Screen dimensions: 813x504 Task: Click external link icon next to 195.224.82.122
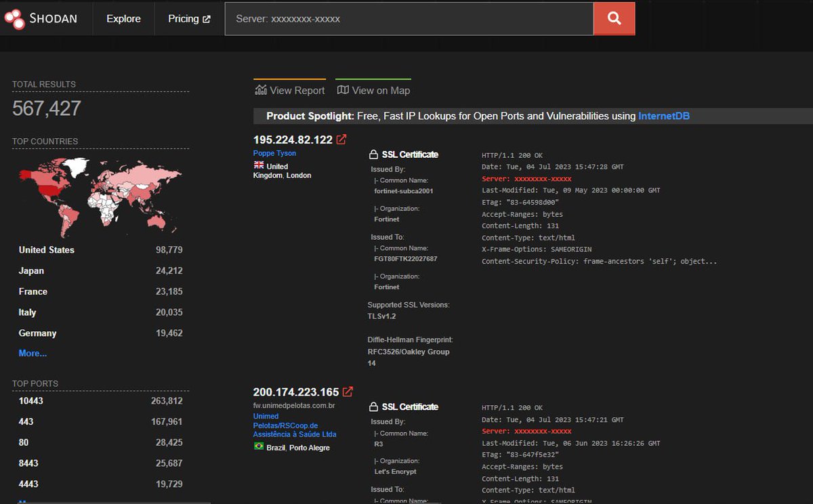click(x=341, y=140)
